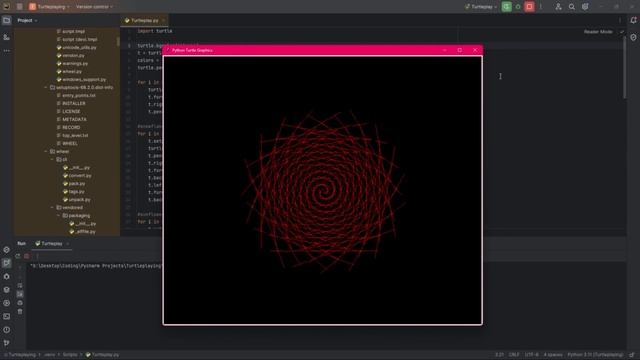Click Stop icon in Run panel toolbar
This screenshot has height=360, width=640.
coord(27,256)
